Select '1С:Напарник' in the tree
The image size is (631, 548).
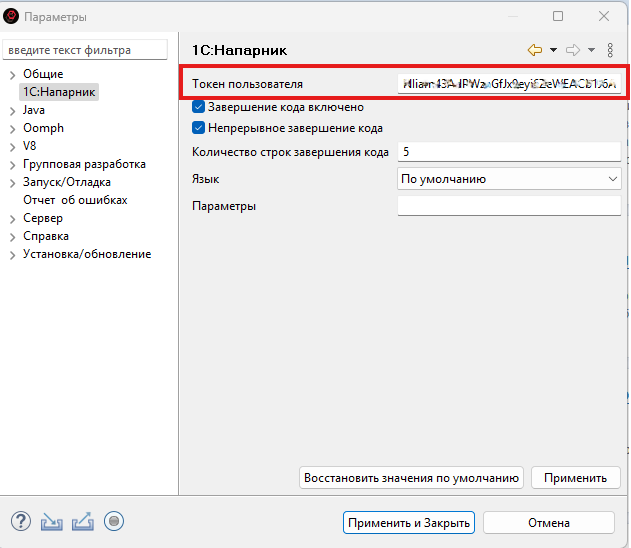coord(59,92)
